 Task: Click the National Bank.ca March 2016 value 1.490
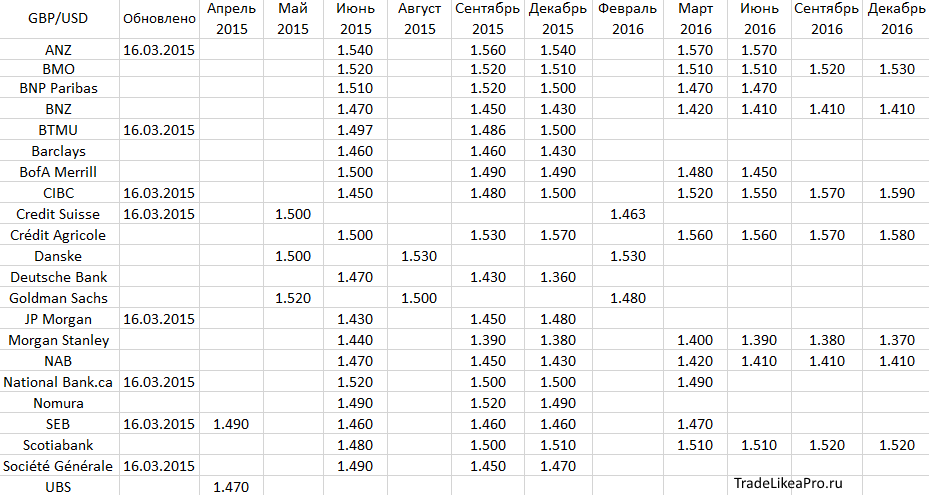tap(695, 382)
